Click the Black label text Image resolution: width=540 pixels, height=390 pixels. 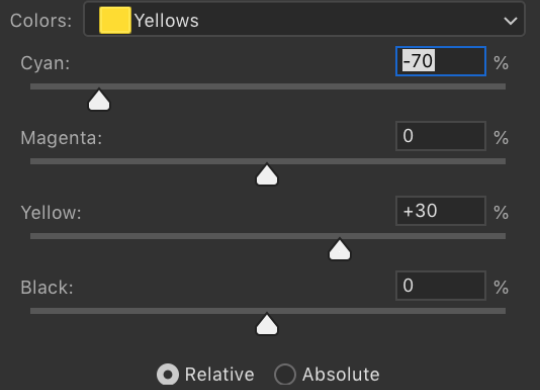(47, 287)
